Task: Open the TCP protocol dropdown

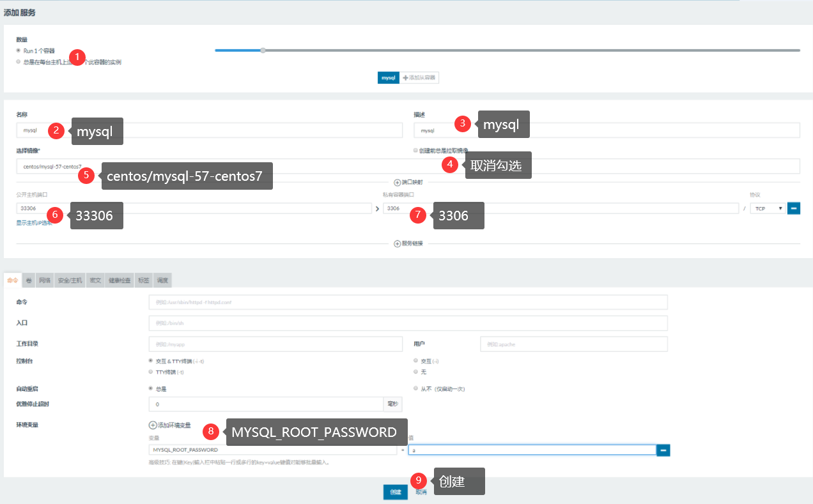Action: tap(768, 208)
